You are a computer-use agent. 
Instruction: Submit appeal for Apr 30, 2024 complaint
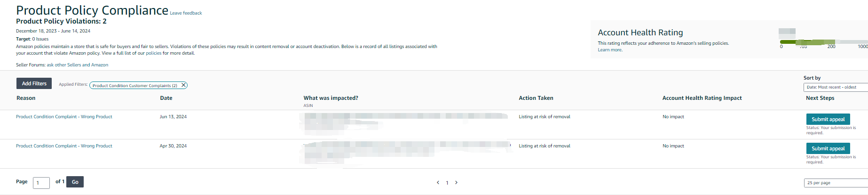tap(828, 148)
